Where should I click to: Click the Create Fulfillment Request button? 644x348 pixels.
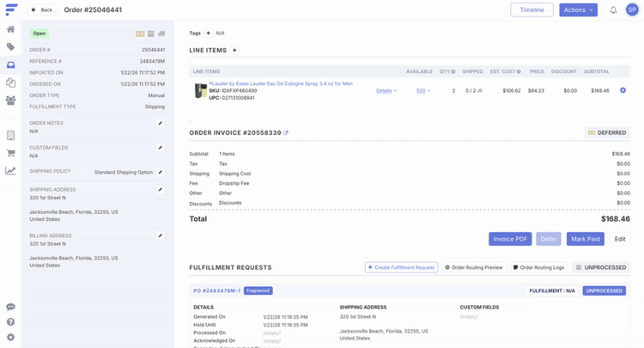point(401,267)
